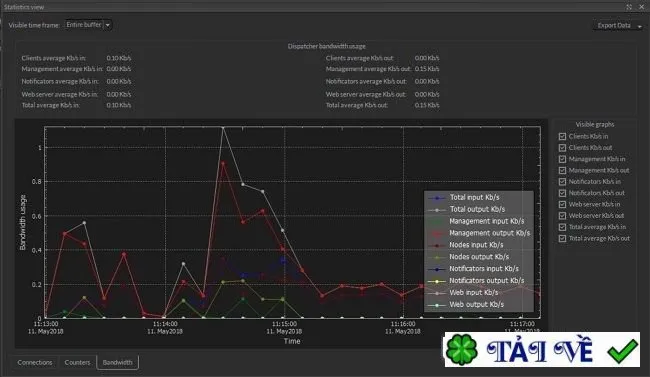Close the Statistics view panel
Screen dimensions: 650x377
pos(642,7)
